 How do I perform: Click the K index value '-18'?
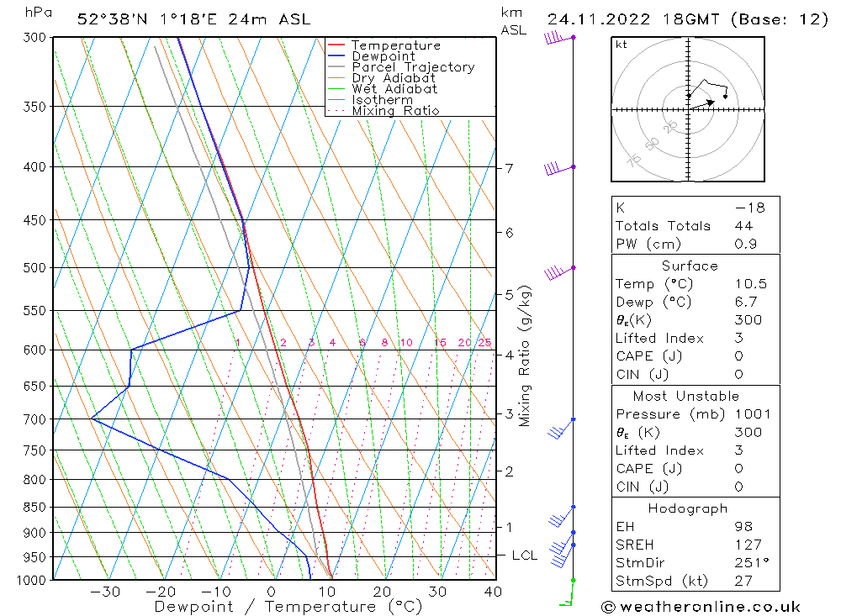pos(750,208)
